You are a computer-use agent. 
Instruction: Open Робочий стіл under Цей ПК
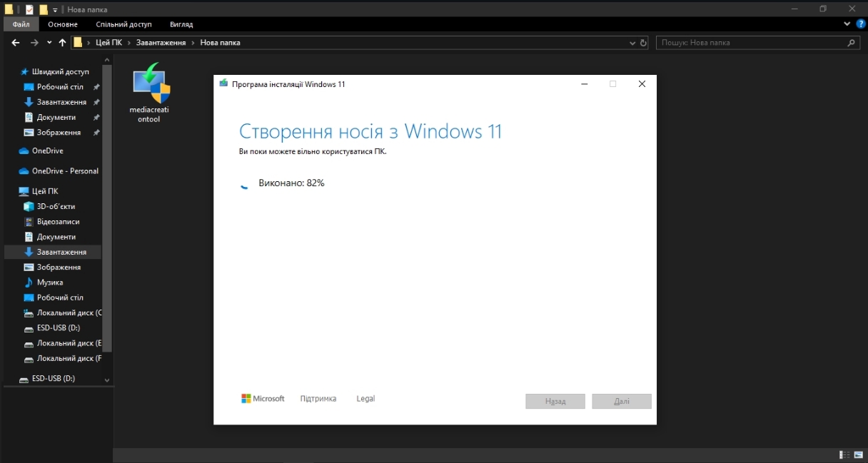coord(60,297)
